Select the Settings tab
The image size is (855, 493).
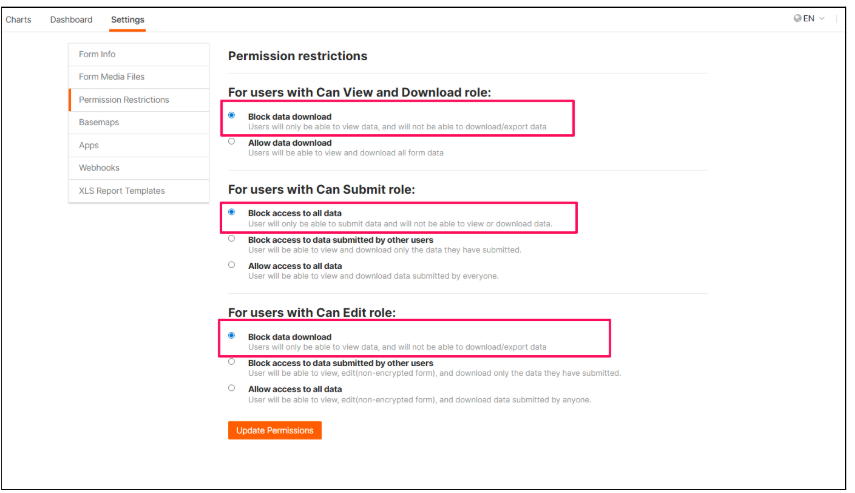pos(127,20)
